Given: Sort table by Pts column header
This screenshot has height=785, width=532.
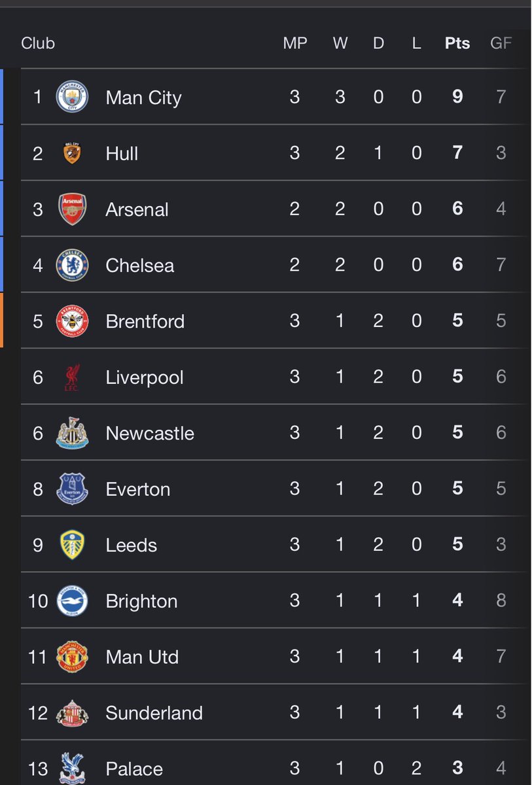Looking at the screenshot, I should pyautogui.click(x=457, y=44).
